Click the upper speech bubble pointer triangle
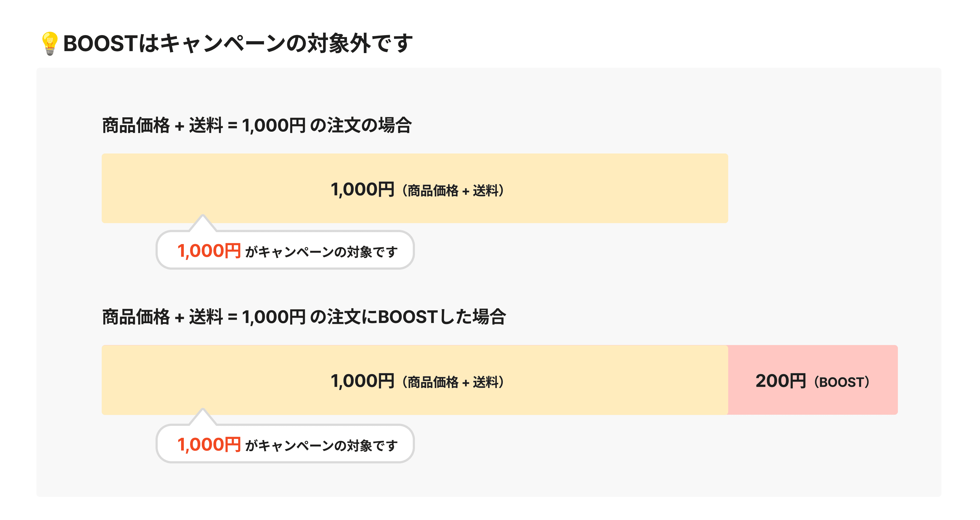The image size is (980, 520). tap(203, 223)
